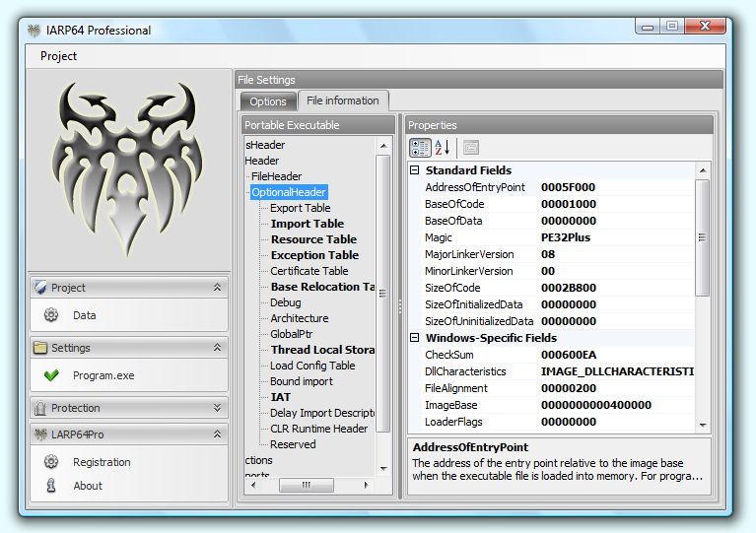Expand the Protection sidebar panel
This screenshot has width=756, height=533.
[x=218, y=408]
